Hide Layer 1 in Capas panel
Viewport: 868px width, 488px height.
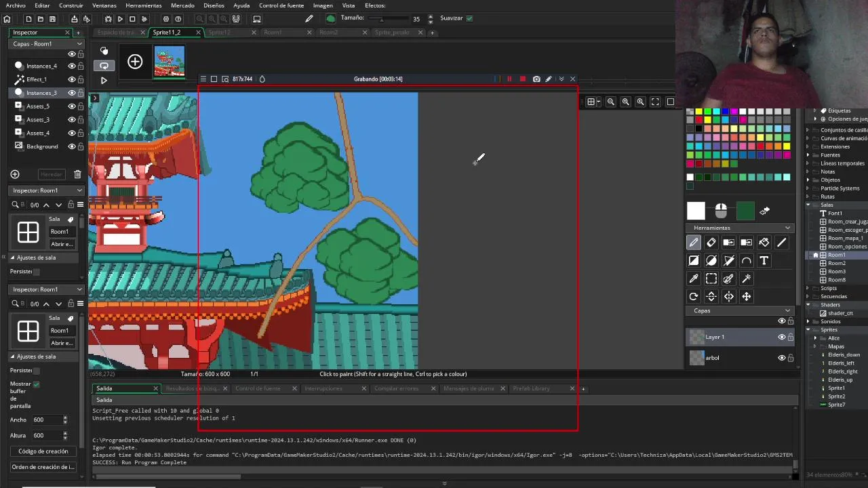coord(781,337)
